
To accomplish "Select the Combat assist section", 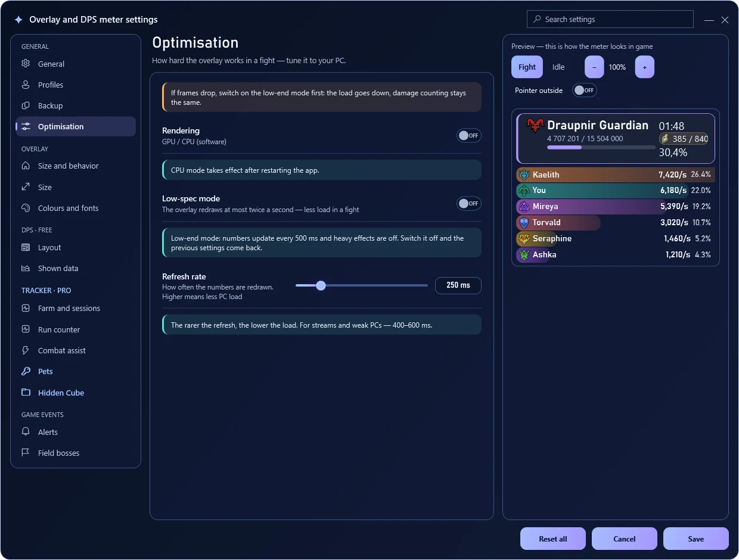I will (x=76, y=350).
